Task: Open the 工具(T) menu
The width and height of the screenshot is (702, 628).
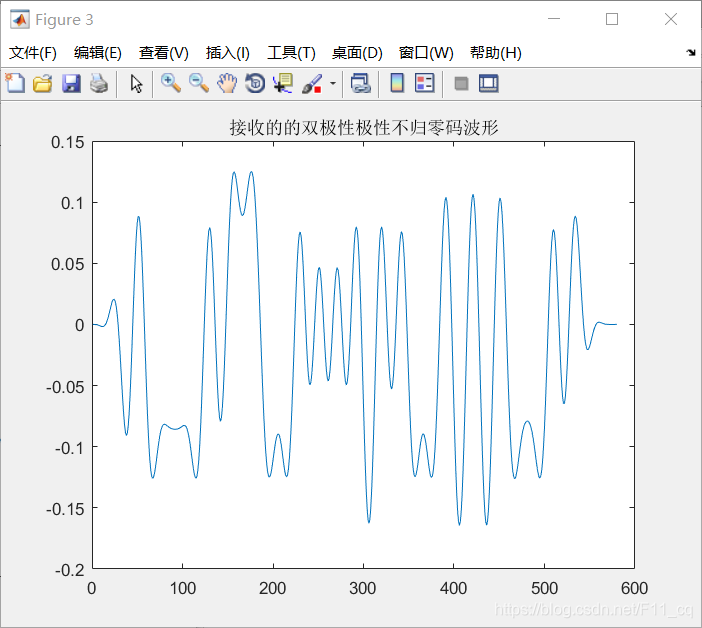Action: pyautogui.click(x=291, y=53)
